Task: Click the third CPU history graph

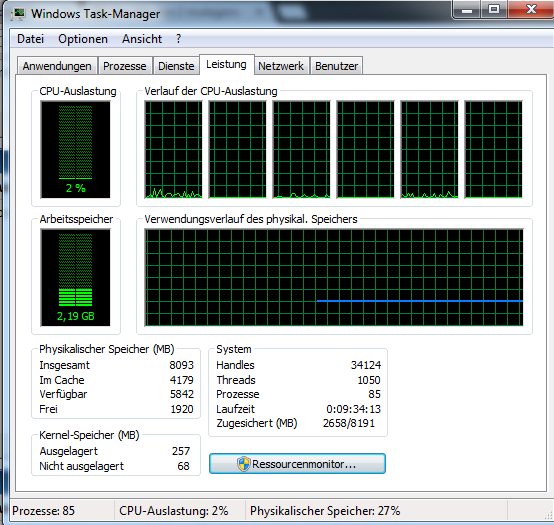Action: [301, 149]
